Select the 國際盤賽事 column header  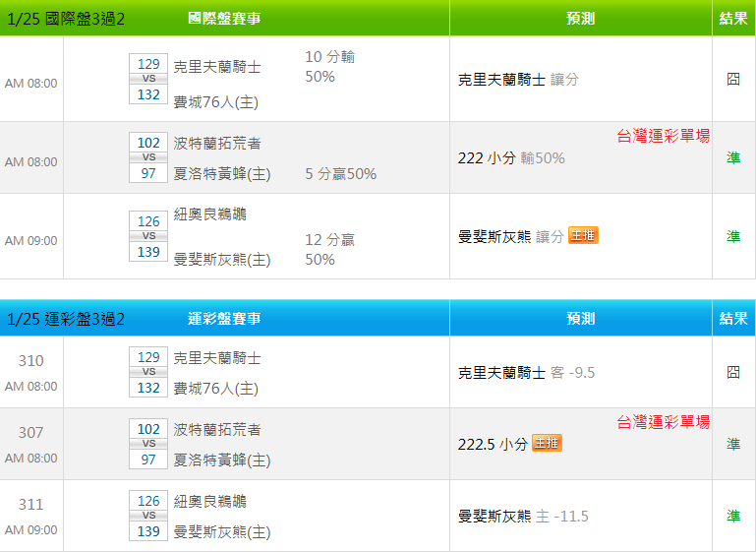click(x=224, y=19)
